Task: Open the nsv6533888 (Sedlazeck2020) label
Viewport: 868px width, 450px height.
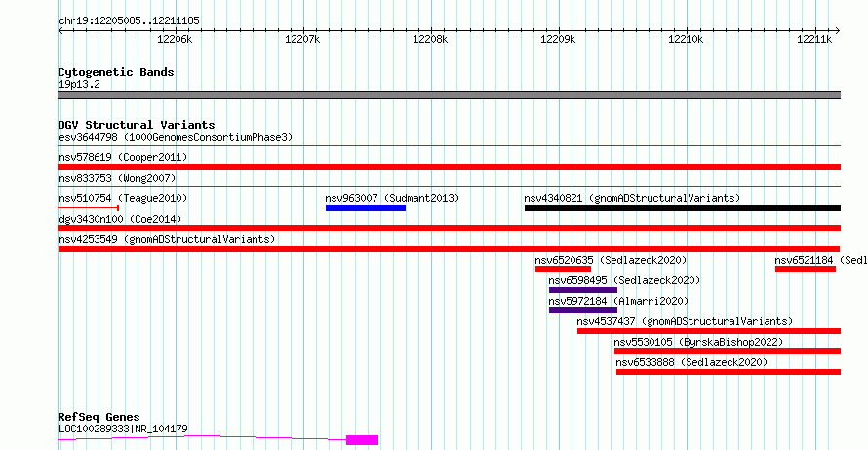Action: pyautogui.click(x=692, y=362)
